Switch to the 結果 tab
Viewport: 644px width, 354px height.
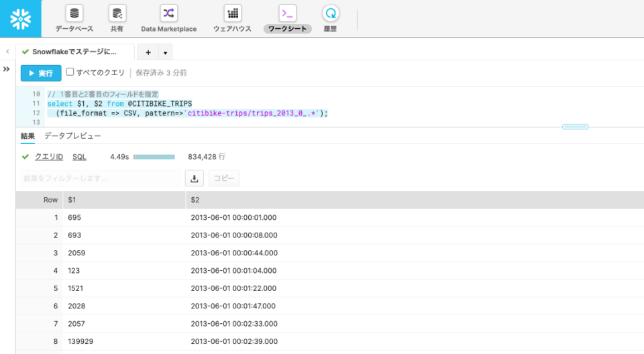28,136
